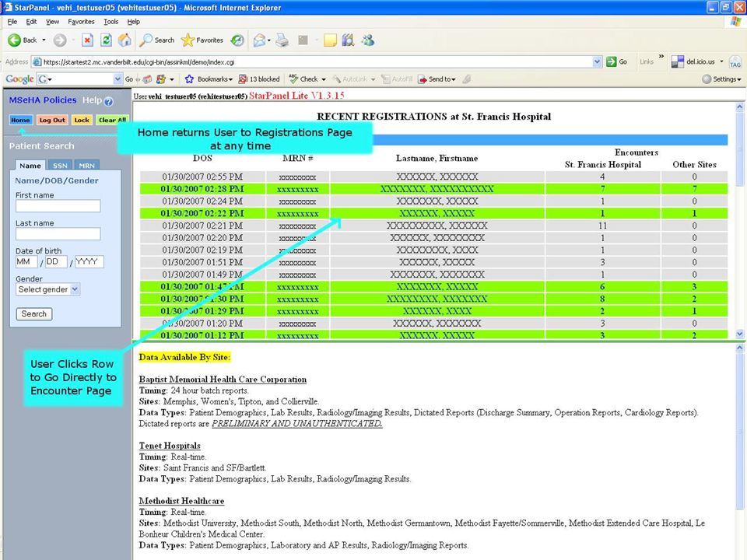
Task: Click the green Go arrow button
Action: coord(612,62)
